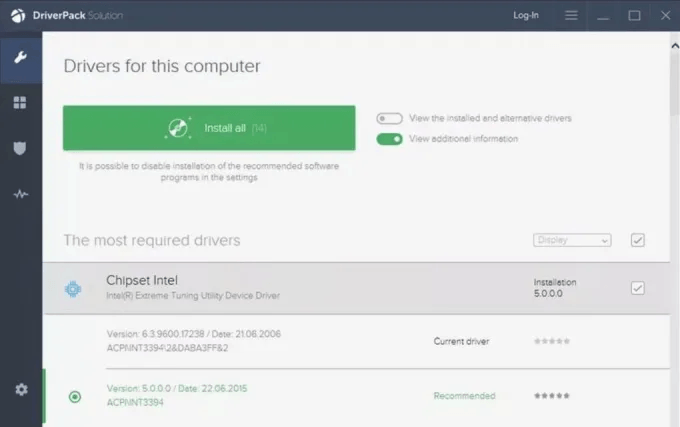The height and width of the screenshot is (427, 680).
Task: Click the Log-In link
Action: (x=526, y=16)
